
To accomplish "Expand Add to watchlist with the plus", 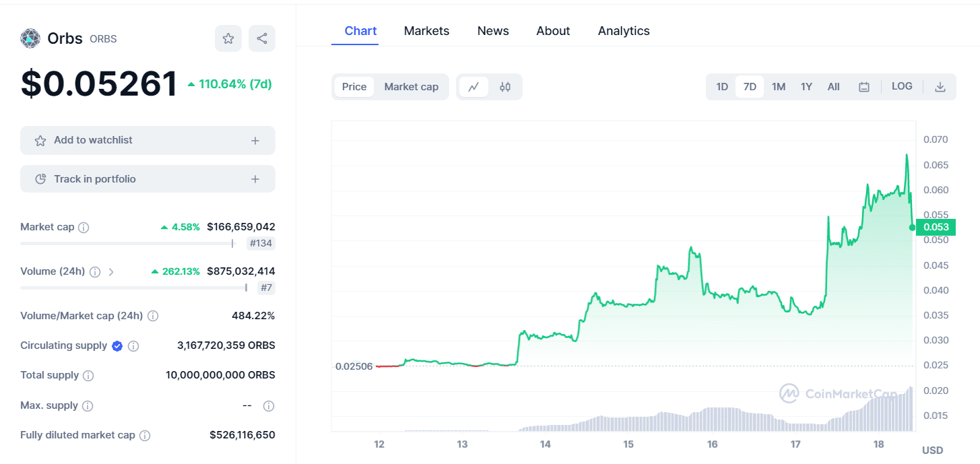I will (x=255, y=140).
